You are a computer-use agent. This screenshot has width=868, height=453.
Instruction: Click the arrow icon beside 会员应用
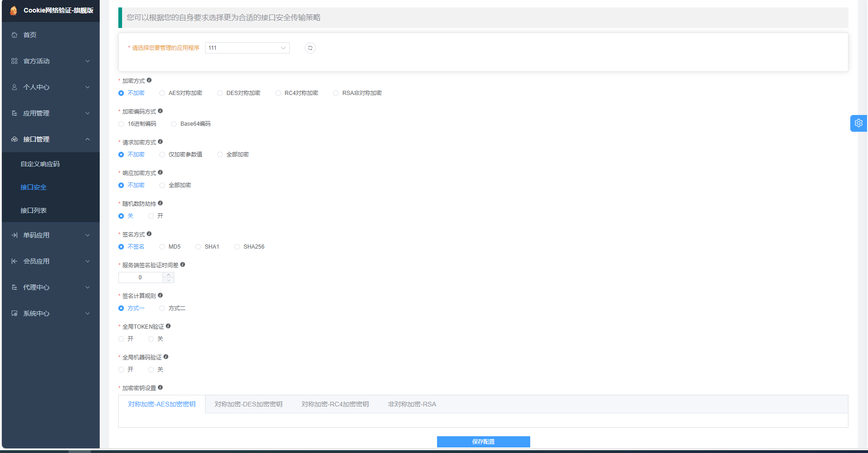click(x=14, y=261)
